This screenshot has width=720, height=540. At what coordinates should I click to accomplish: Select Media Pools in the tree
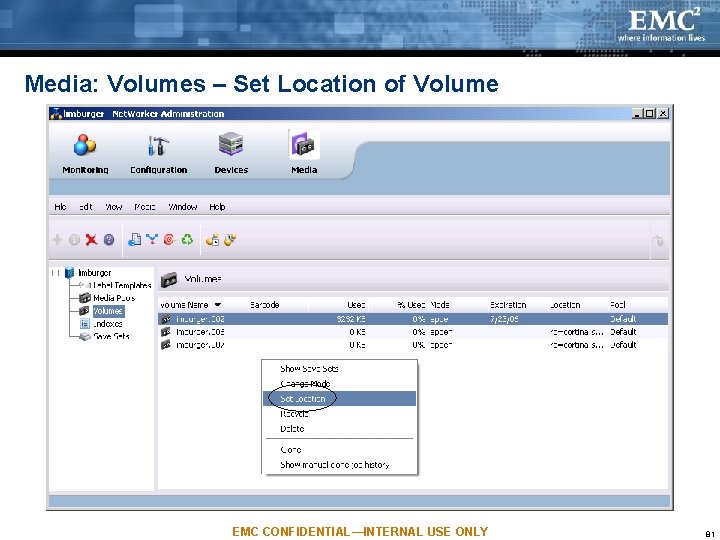tap(114, 298)
